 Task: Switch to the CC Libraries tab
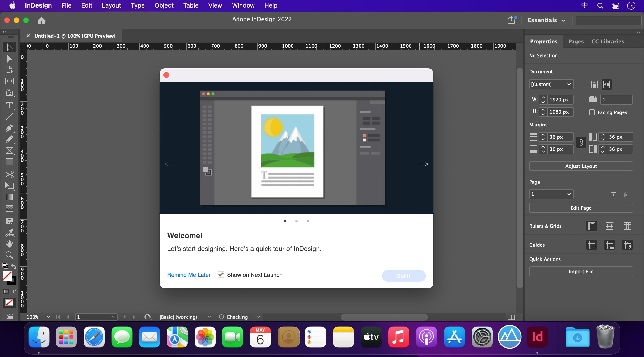(607, 42)
